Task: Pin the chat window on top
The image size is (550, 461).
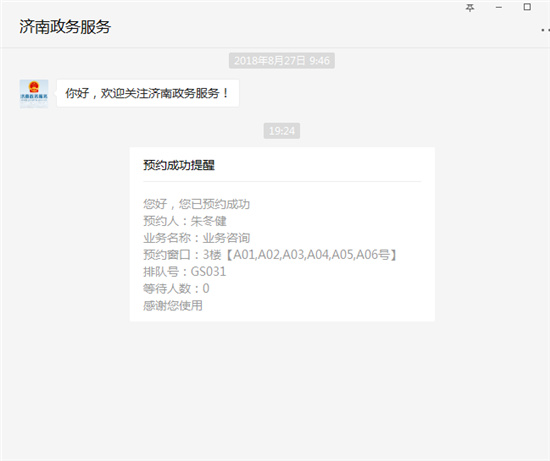Action: 470,8
